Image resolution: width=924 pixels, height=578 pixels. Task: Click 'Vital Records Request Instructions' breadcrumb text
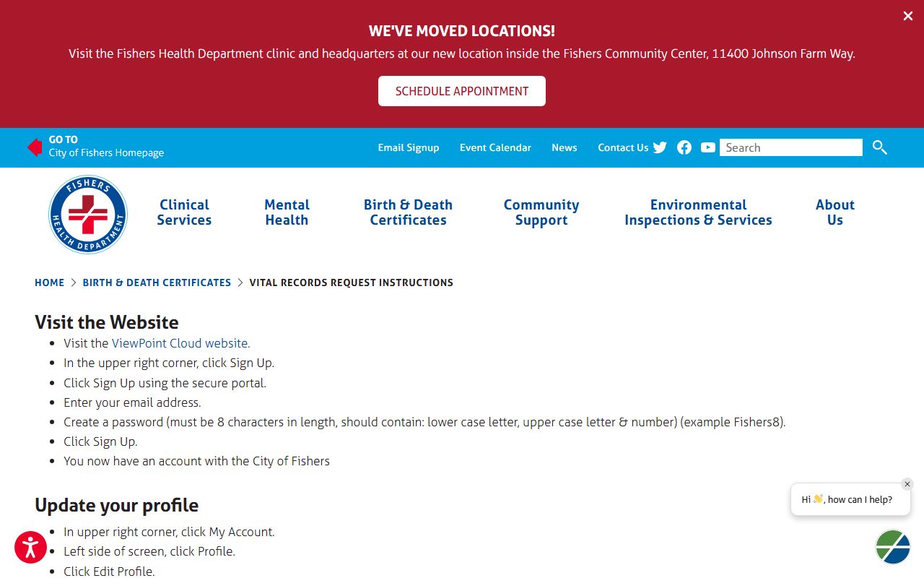pos(352,282)
